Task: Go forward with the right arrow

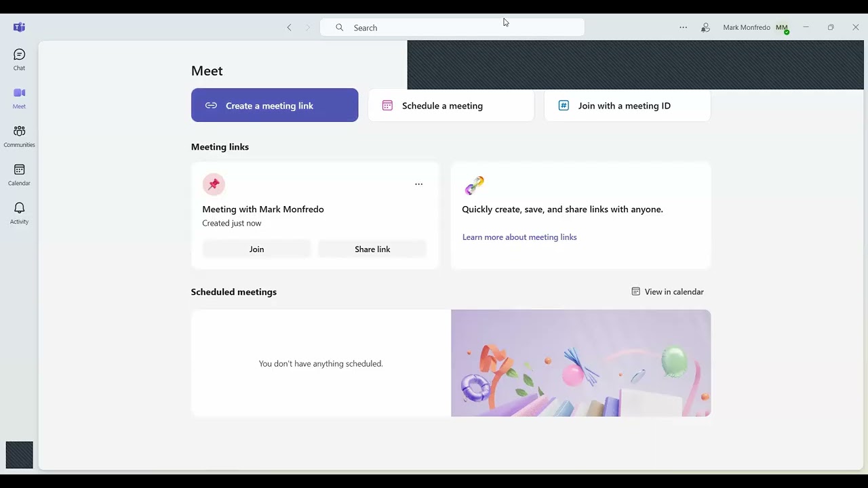Action: [307, 28]
